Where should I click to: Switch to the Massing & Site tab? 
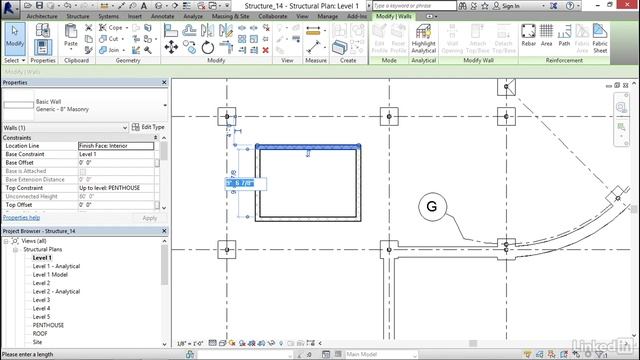click(231, 16)
